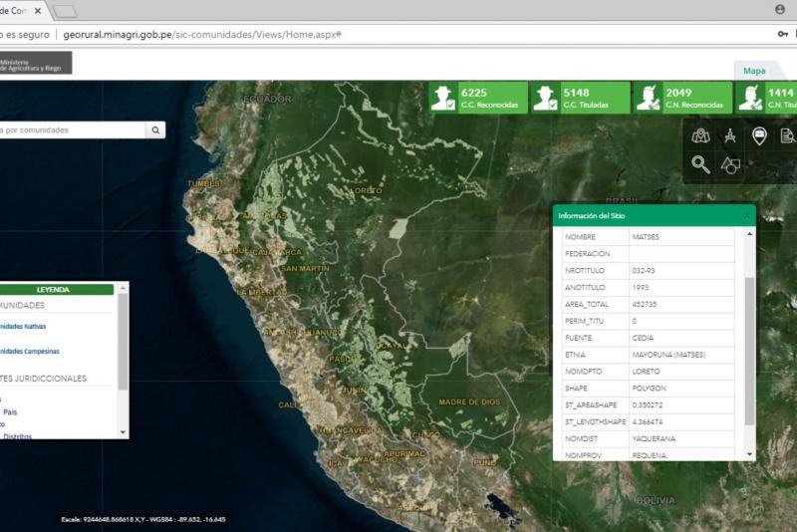Image resolution: width=797 pixels, height=532 pixels.
Task: Open the document search report tool
Action: [788, 135]
